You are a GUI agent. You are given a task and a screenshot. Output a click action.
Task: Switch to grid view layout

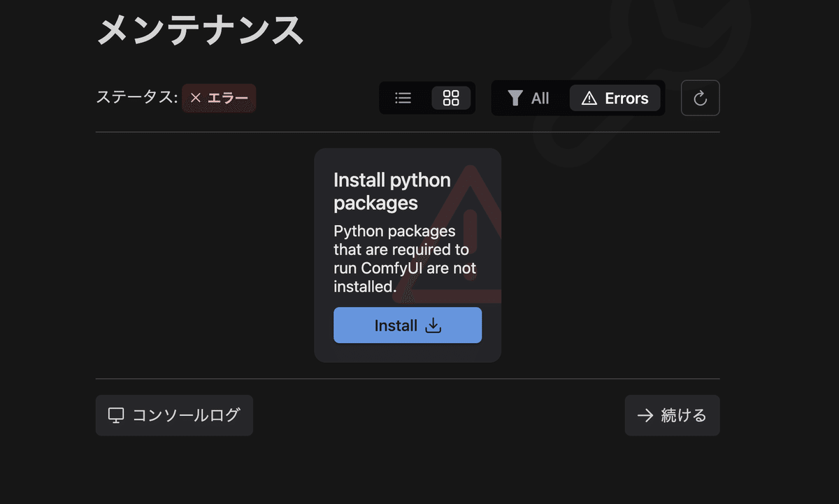tap(451, 98)
